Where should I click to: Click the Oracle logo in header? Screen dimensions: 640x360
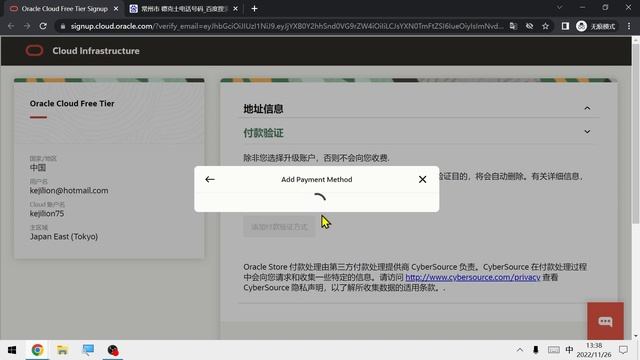(x=34, y=51)
